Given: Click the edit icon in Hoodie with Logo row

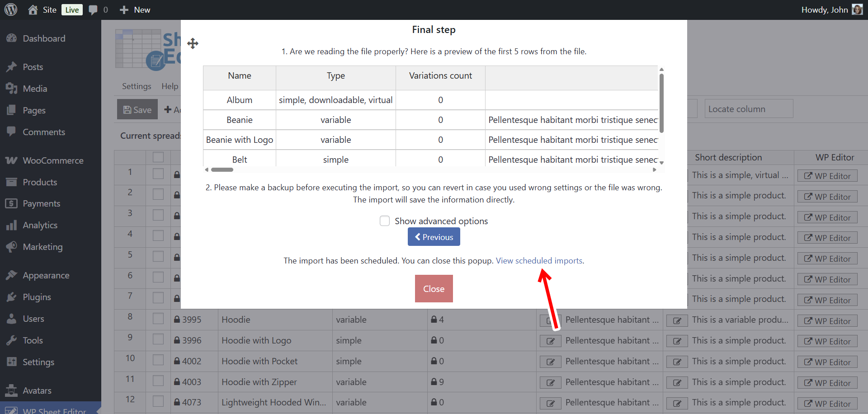Looking at the screenshot, I should pos(550,341).
